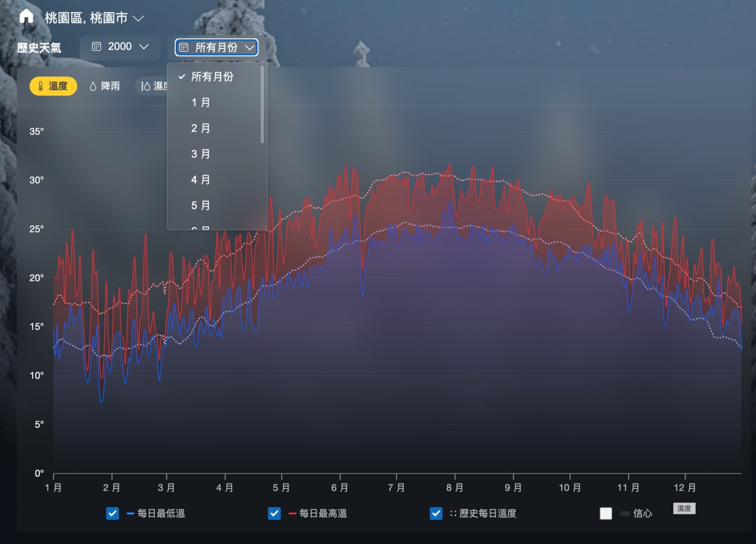The height and width of the screenshot is (544, 756).
Task: Click the 歷史每日溫度 legend label
Action: point(488,514)
